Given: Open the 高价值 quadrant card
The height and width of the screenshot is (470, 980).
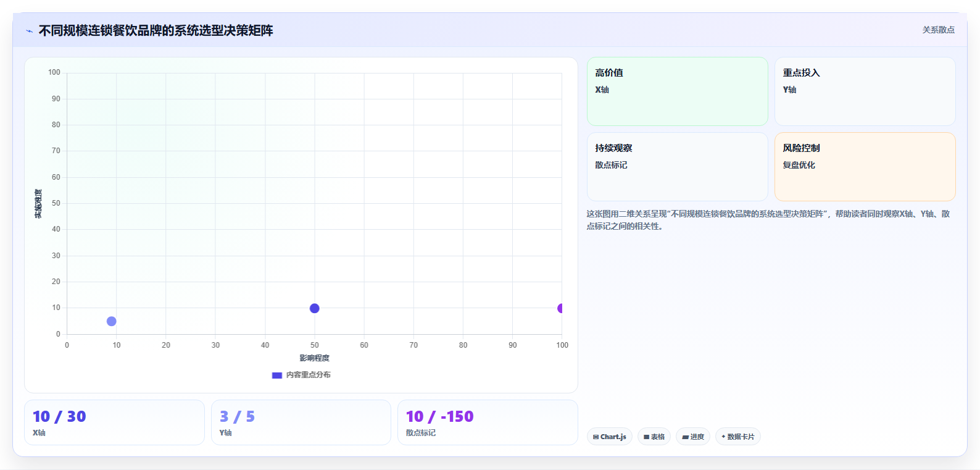Looking at the screenshot, I should click(x=677, y=91).
